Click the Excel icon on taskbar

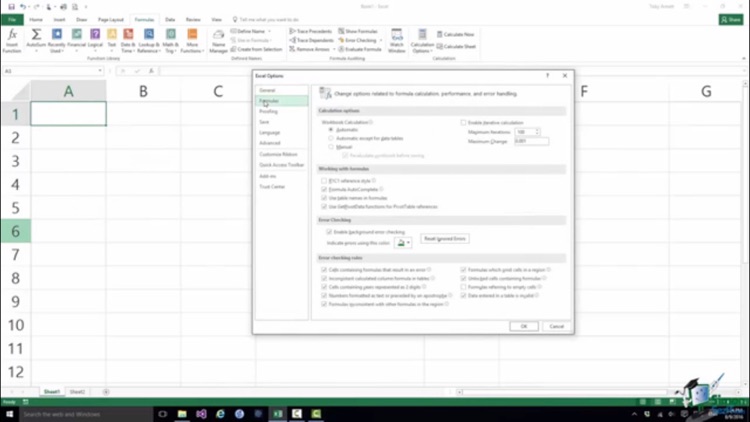point(278,414)
